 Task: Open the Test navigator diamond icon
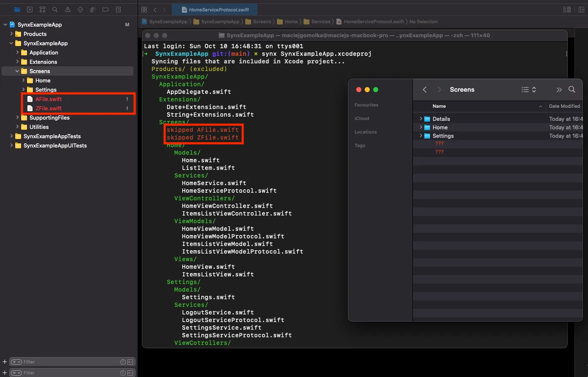tap(80, 9)
